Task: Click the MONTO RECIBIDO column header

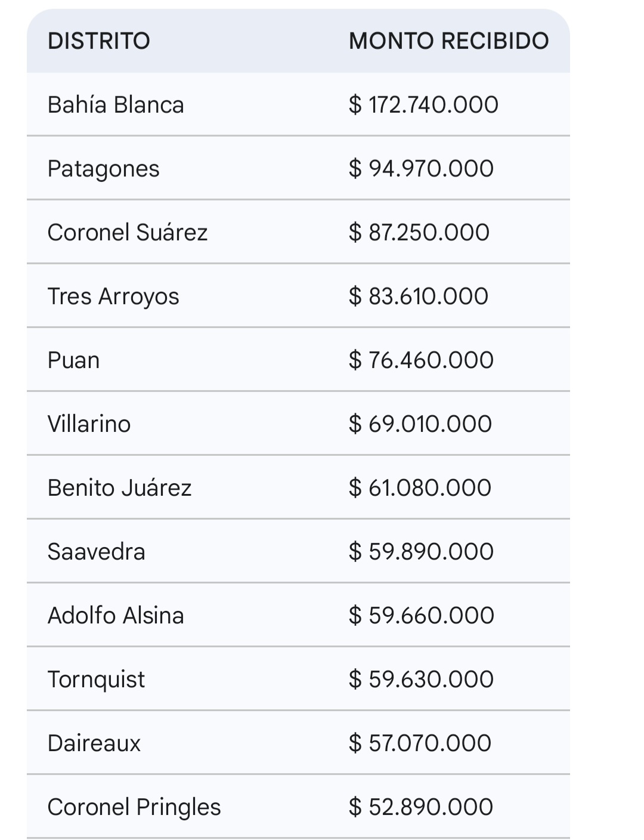Action: coord(448,41)
